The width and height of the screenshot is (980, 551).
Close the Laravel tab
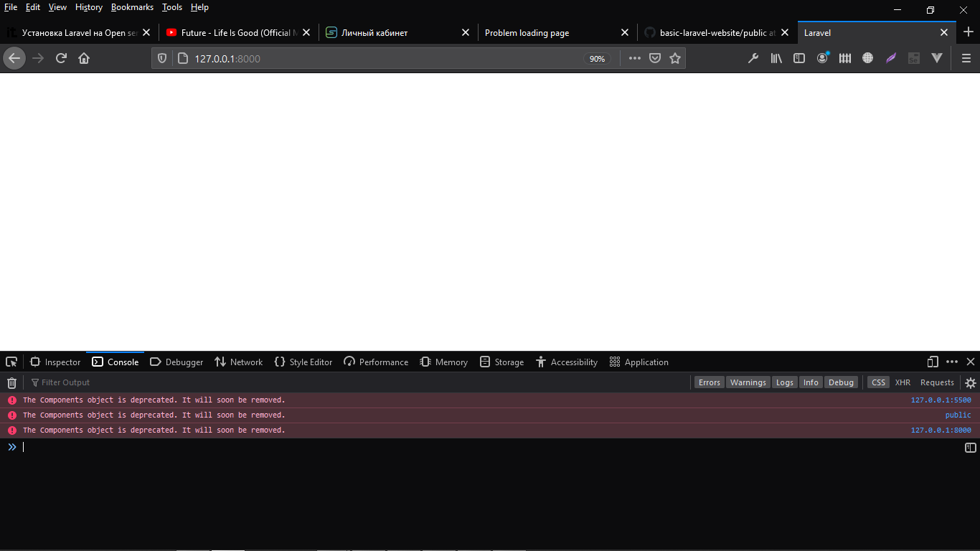pos(944,33)
